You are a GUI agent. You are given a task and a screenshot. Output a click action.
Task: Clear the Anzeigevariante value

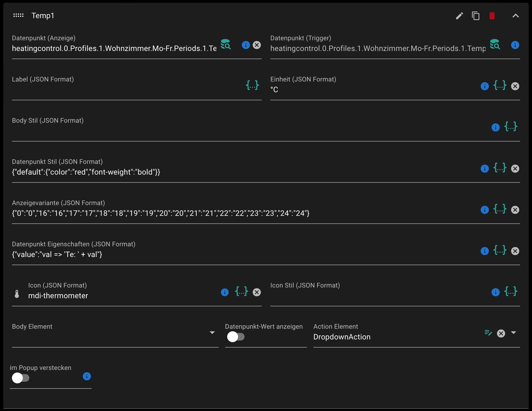click(x=515, y=210)
